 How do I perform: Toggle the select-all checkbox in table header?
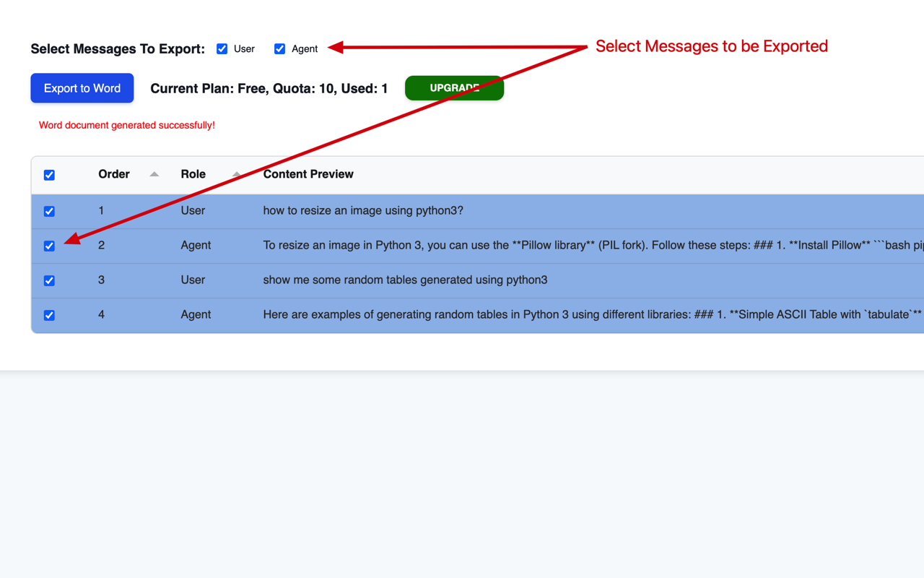(x=49, y=175)
